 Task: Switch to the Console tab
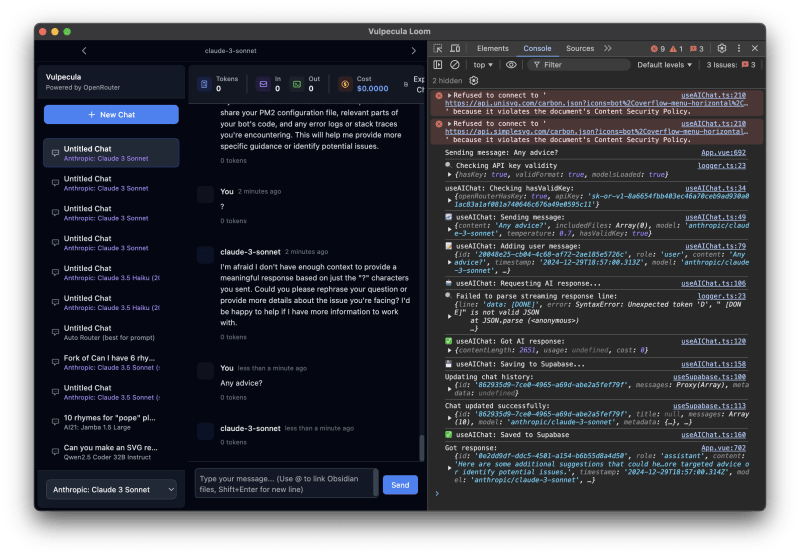537,48
